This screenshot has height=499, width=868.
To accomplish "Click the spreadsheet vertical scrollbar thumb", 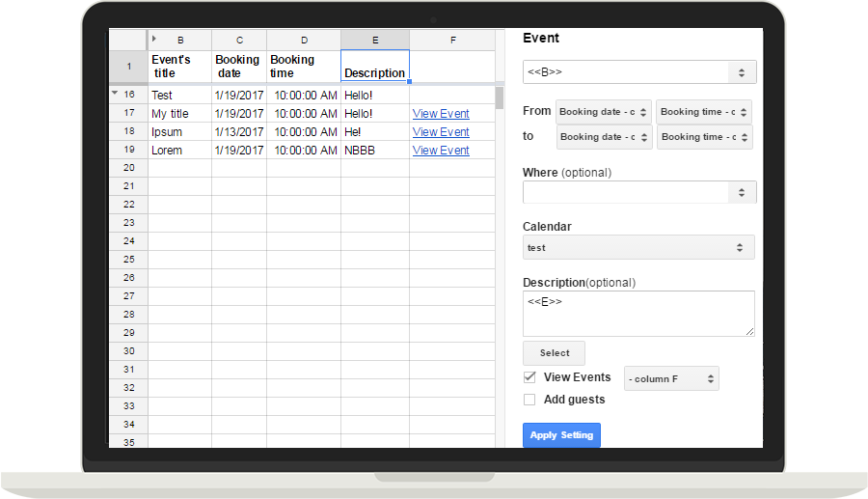I will pyautogui.click(x=500, y=97).
